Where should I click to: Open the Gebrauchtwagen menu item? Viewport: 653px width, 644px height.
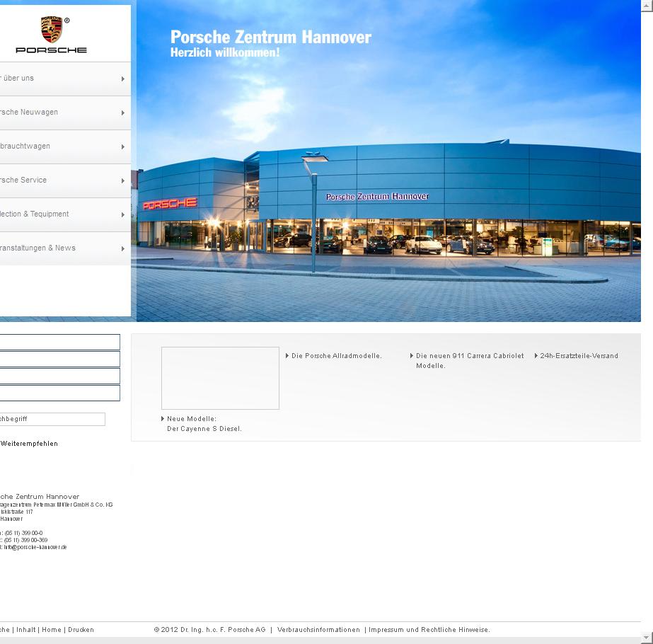click(x=65, y=146)
